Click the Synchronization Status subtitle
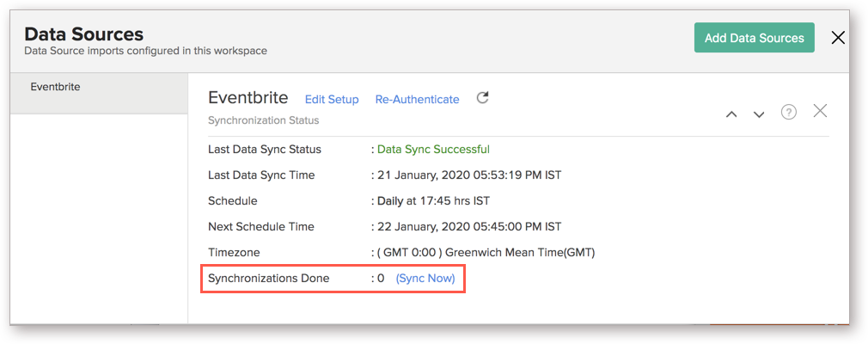 pyautogui.click(x=264, y=120)
